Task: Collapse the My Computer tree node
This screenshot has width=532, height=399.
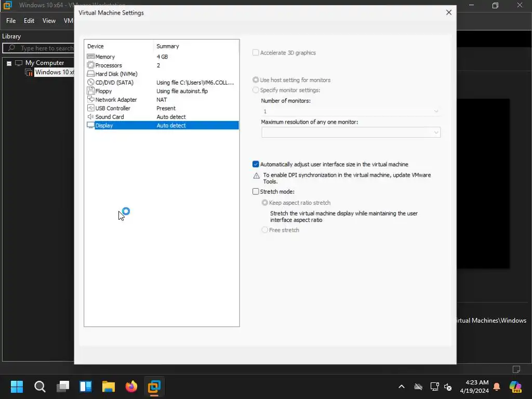Action: click(9, 63)
